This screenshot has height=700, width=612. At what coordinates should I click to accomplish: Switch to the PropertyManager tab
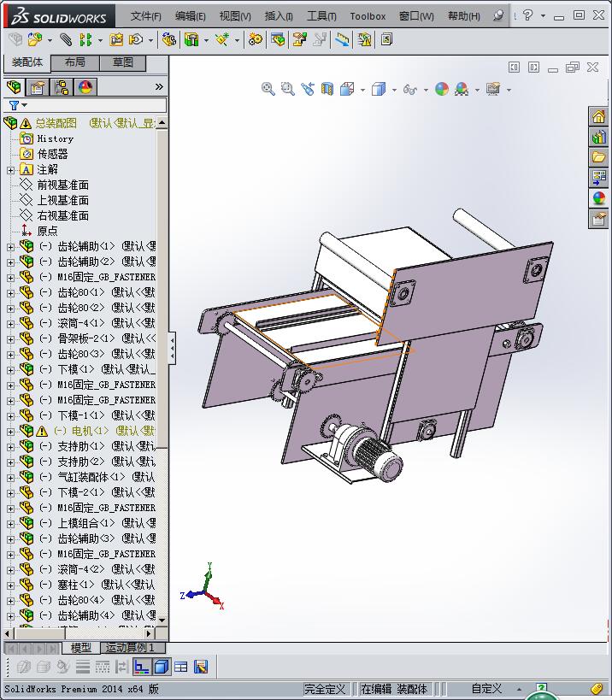pyautogui.click(x=37, y=87)
